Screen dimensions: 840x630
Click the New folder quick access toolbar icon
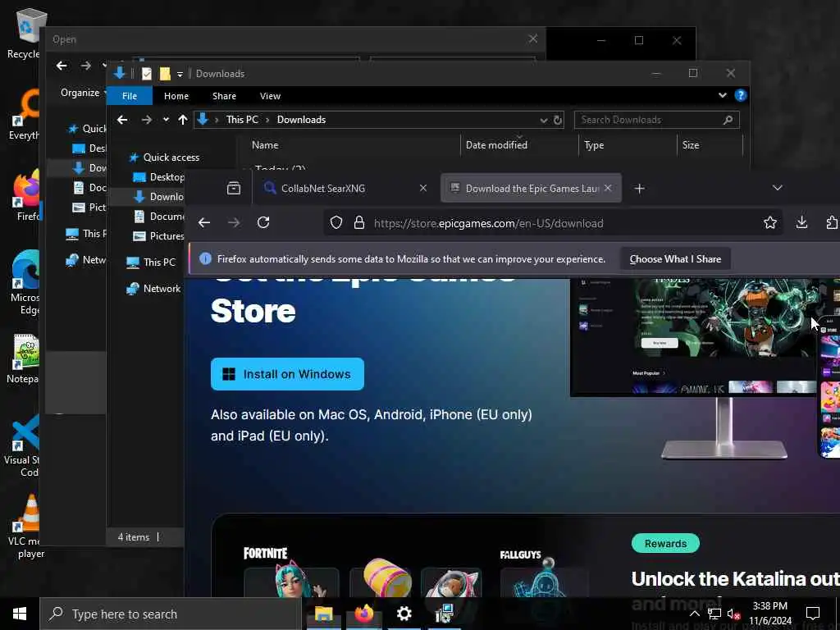tap(165, 73)
